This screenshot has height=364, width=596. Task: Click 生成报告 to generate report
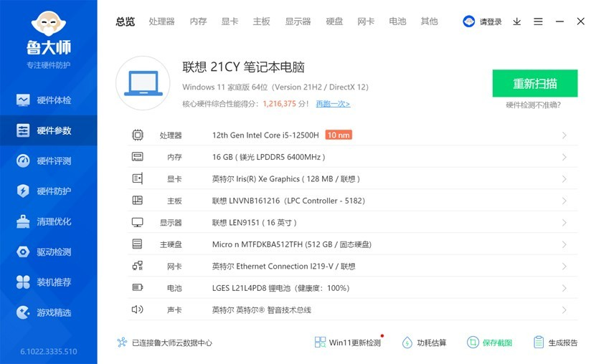coord(555,343)
